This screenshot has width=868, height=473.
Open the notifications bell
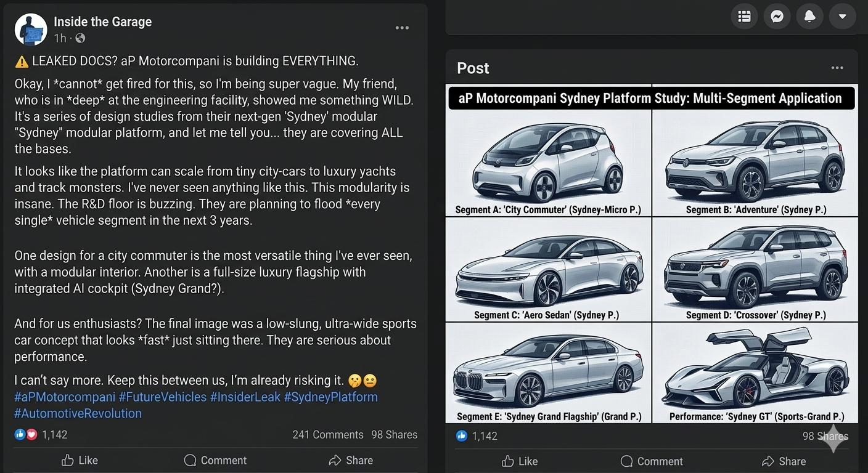click(810, 17)
